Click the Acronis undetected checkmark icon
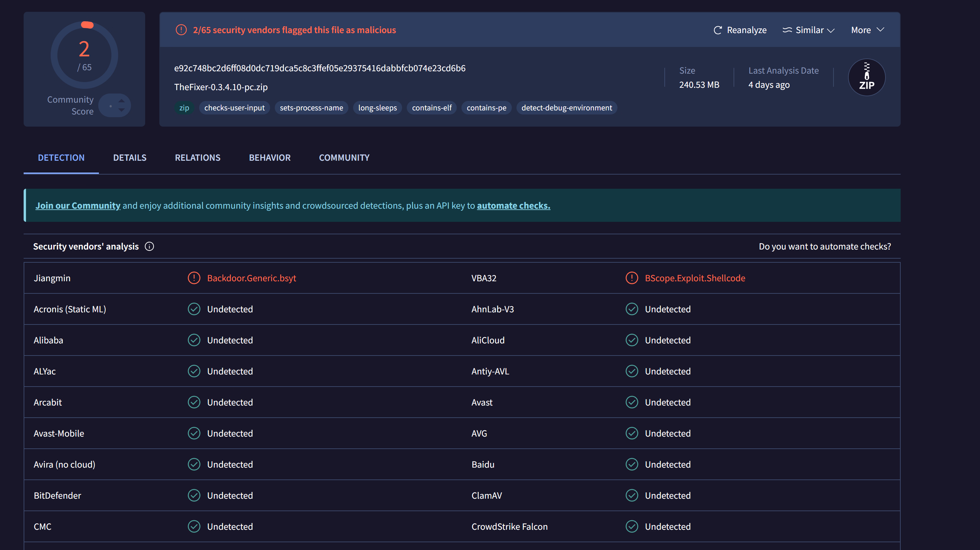The height and width of the screenshot is (550, 980). (x=194, y=309)
